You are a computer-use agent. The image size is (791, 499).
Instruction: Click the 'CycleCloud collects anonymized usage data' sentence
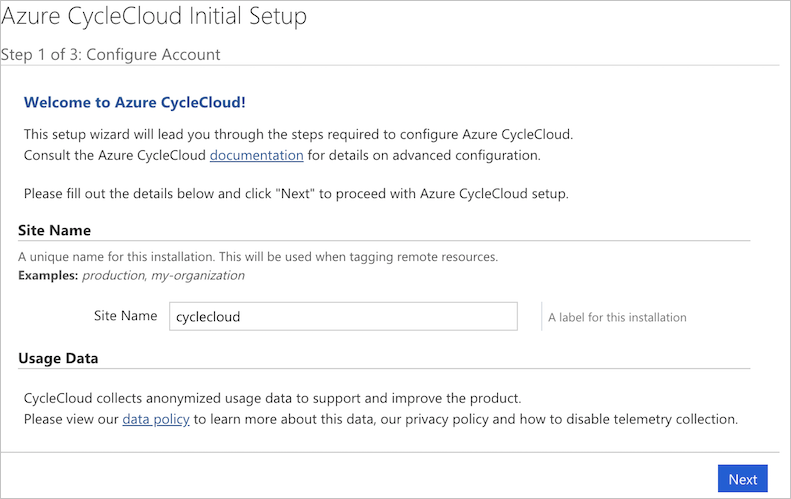tap(272, 399)
